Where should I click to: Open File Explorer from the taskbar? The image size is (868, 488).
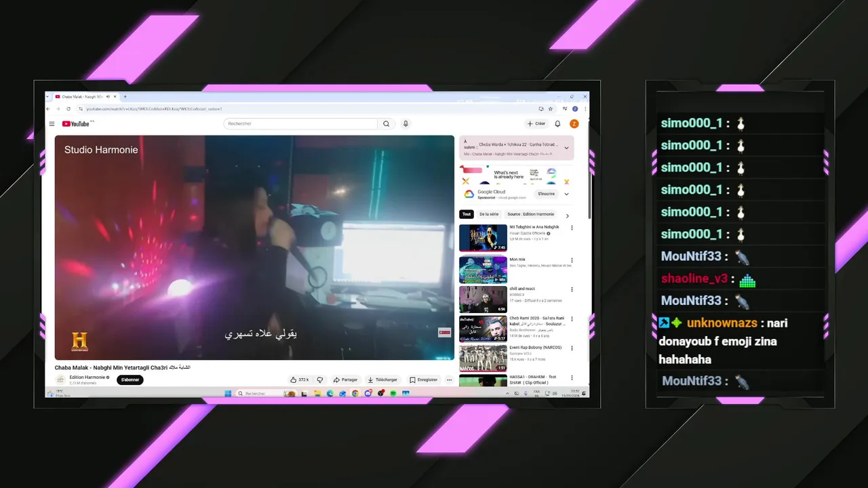[317, 393]
